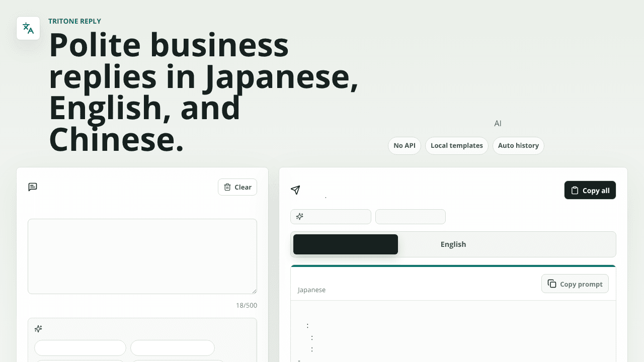
Task: Click the No API badge
Action: tap(405, 146)
